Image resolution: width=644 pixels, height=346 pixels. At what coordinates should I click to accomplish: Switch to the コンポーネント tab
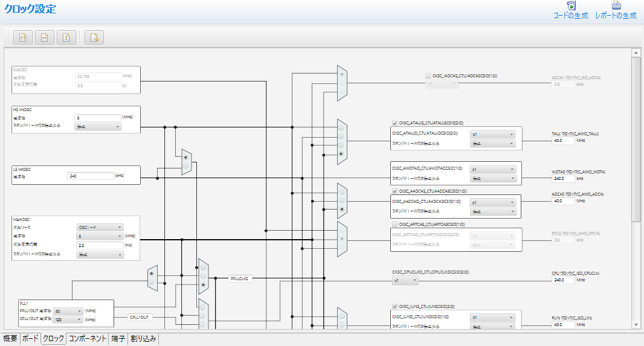click(87, 339)
